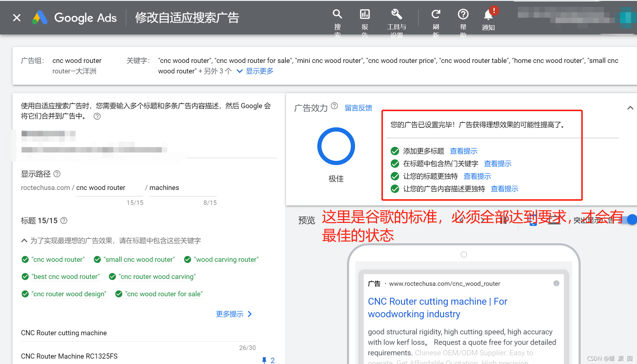Viewport: 637px width, 364px height.
Task: Click help icon next to 显示路径
Action: pyautogui.click(x=57, y=174)
